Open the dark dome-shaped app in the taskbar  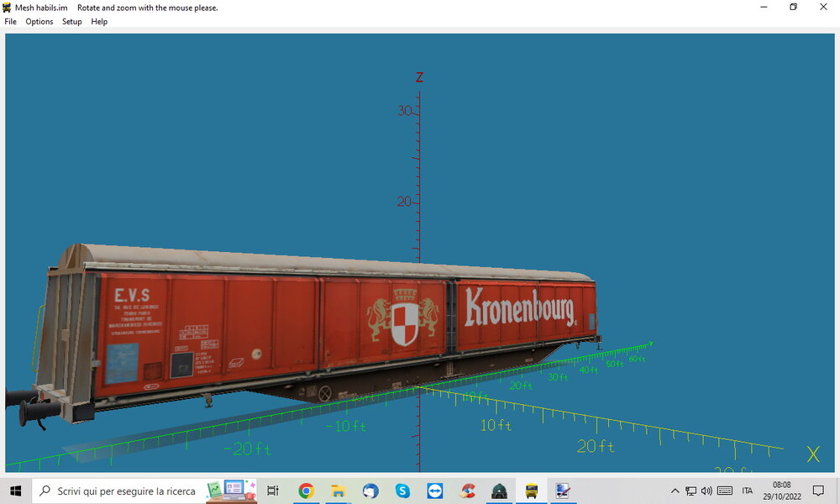[499, 491]
